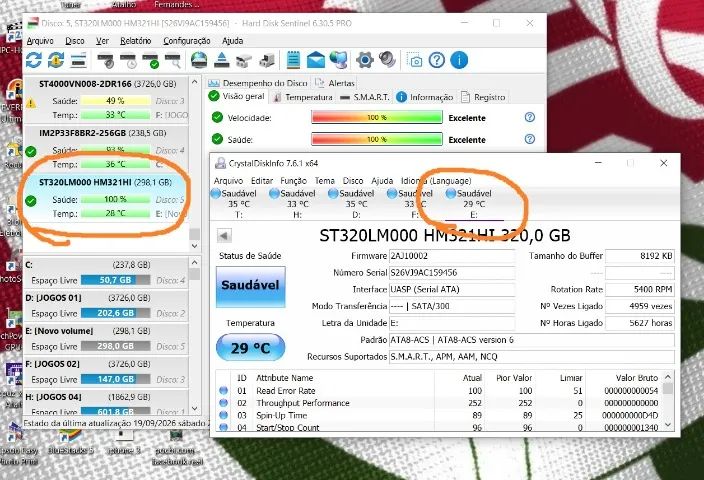
Task: Click the refresh icon with the warning sign
Action: click(56, 60)
